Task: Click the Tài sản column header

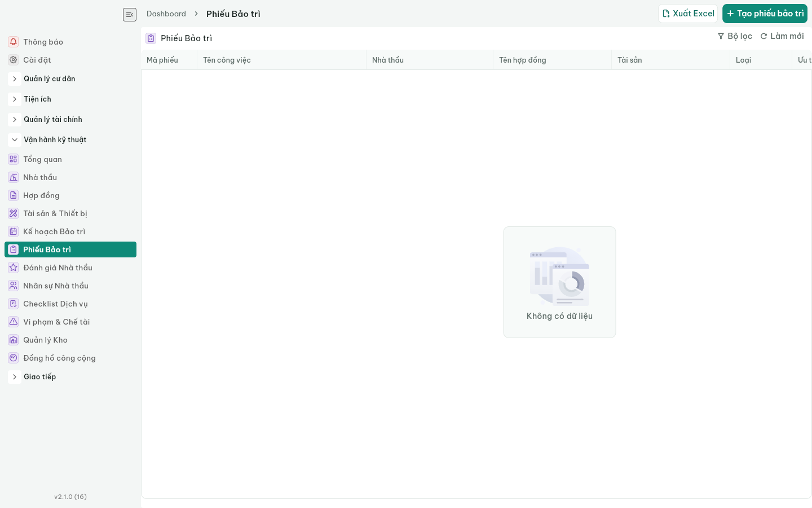Action: point(671,60)
